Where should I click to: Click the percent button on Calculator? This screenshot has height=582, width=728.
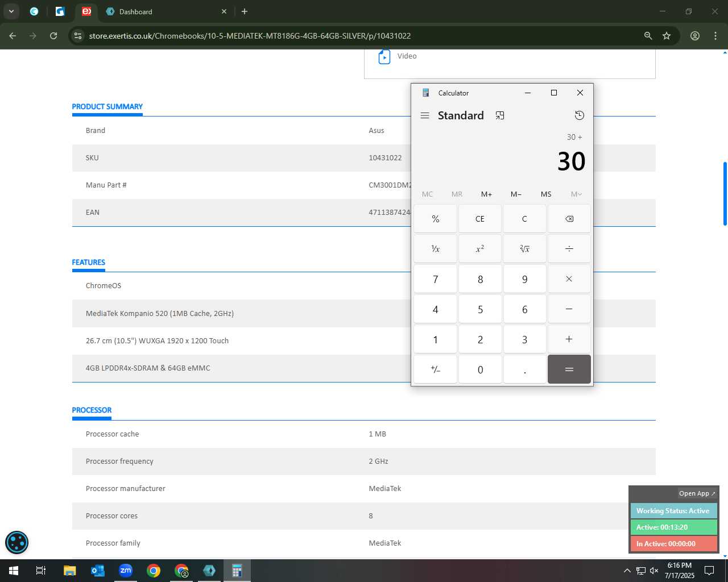[x=436, y=219]
